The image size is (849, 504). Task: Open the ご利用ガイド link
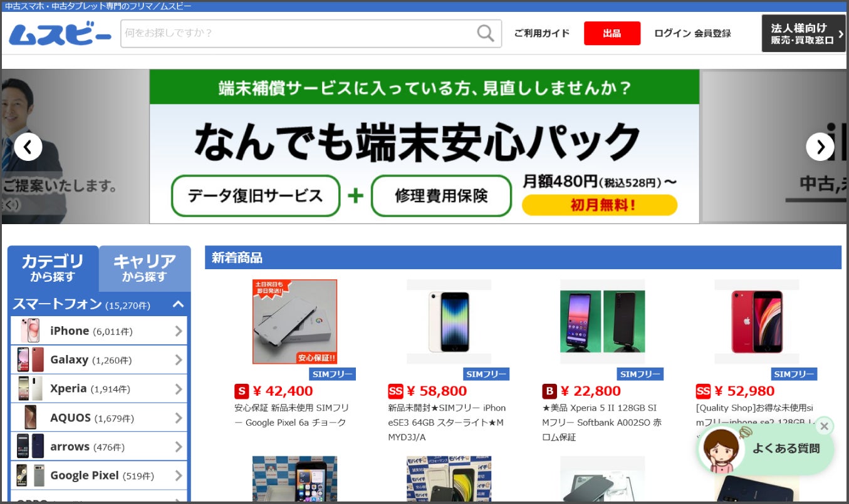click(x=542, y=33)
